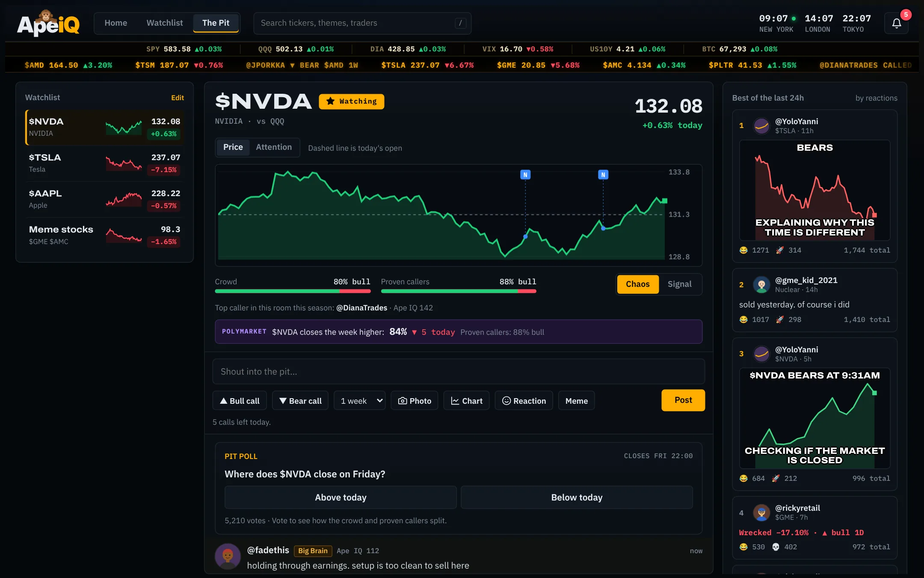
Task: Open @DianaTrades top caller link
Action: (x=361, y=308)
